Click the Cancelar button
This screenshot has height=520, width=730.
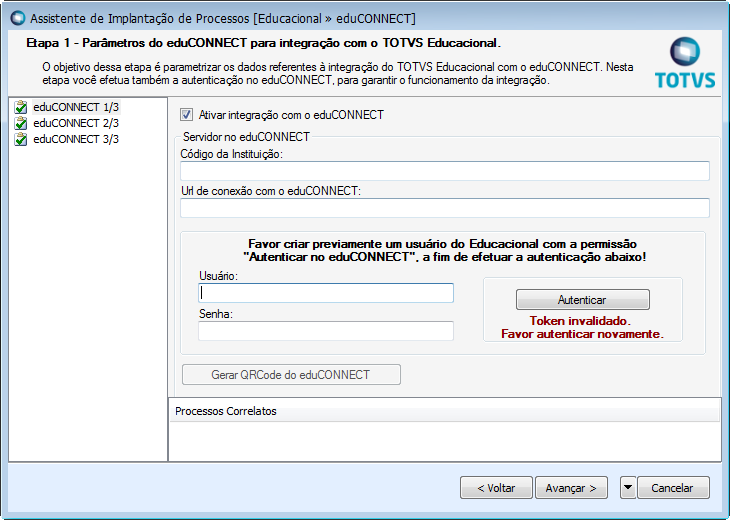[672, 488]
